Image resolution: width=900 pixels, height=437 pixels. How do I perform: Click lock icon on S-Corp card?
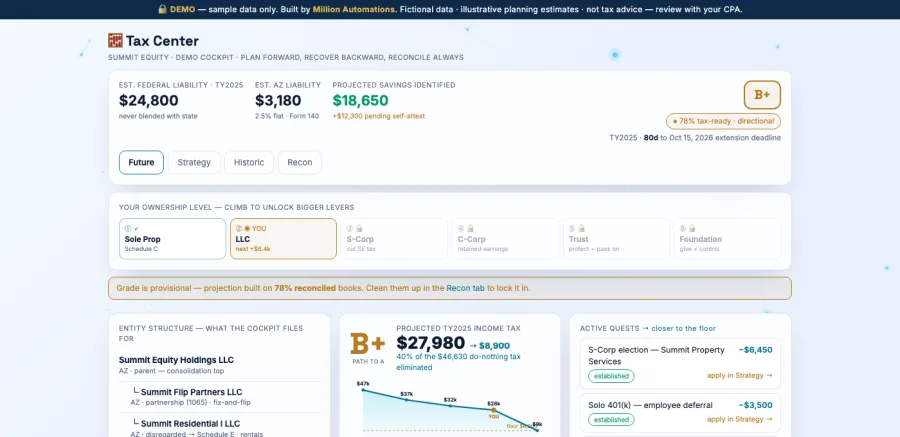click(x=359, y=229)
